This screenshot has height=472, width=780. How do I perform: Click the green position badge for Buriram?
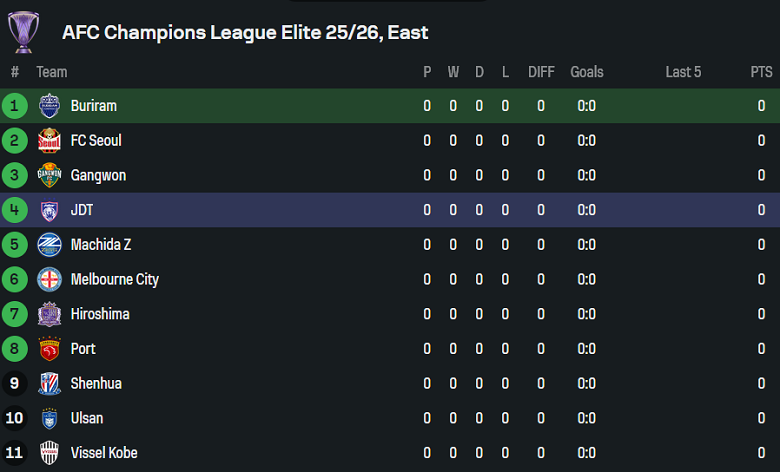pyautogui.click(x=15, y=106)
